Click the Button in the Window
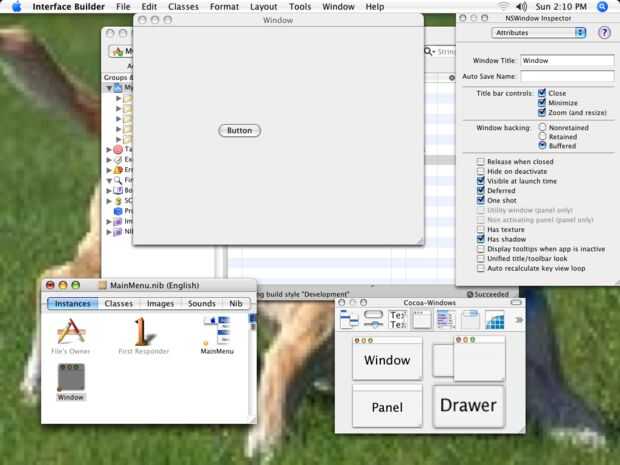 point(240,130)
